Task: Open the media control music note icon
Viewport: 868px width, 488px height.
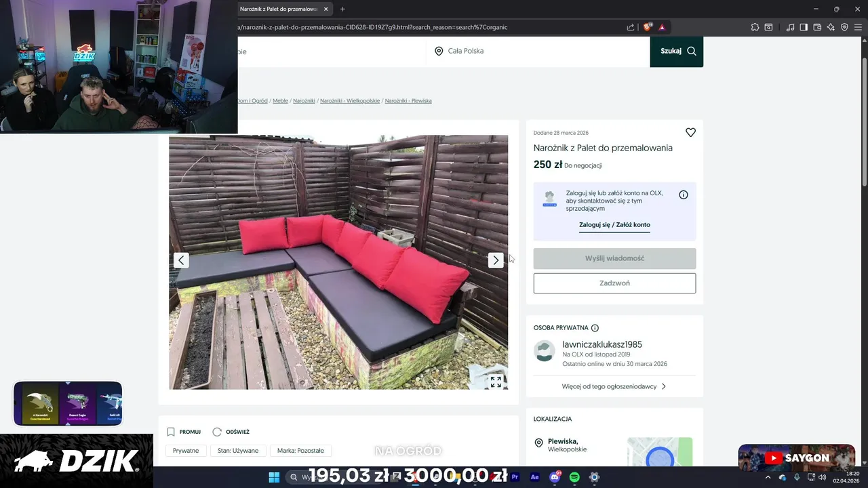Action: (790, 27)
